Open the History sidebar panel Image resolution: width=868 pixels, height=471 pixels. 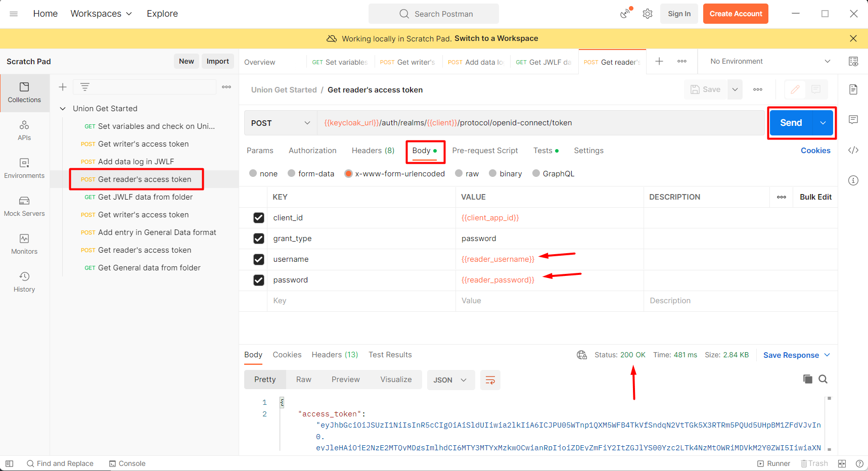(x=24, y=282)
